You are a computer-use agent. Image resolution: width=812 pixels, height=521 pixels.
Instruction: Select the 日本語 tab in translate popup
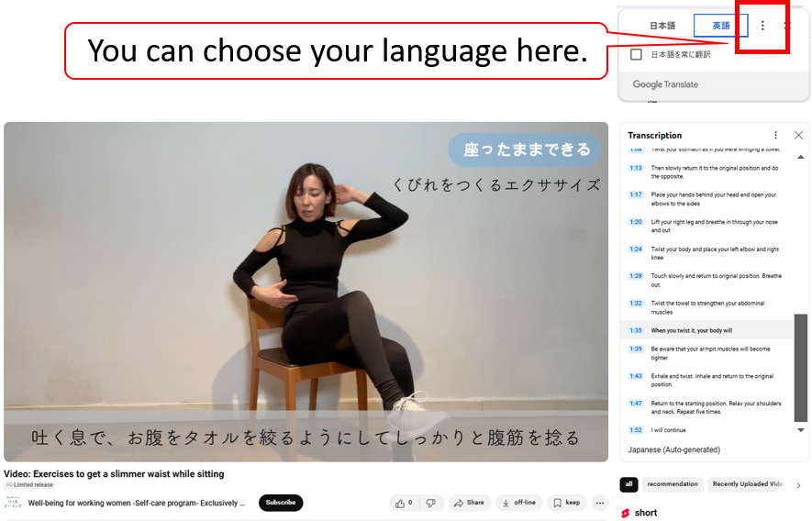pyautogui.click(x=662, y=26)
